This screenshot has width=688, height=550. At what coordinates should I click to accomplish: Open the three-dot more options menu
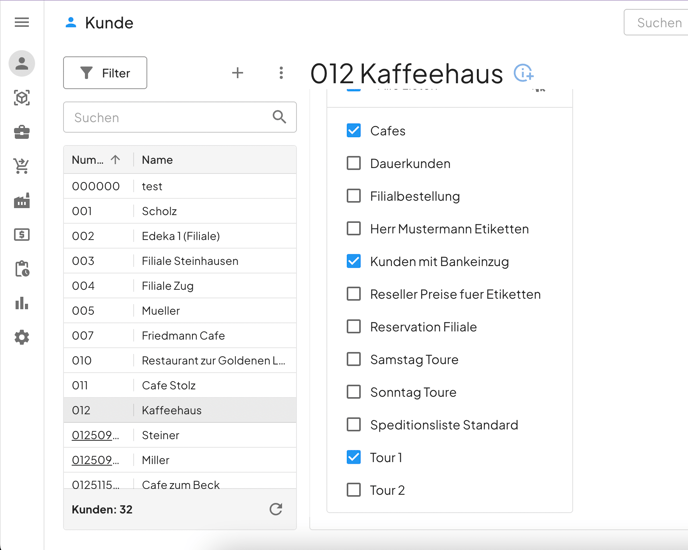coord(281,73)
